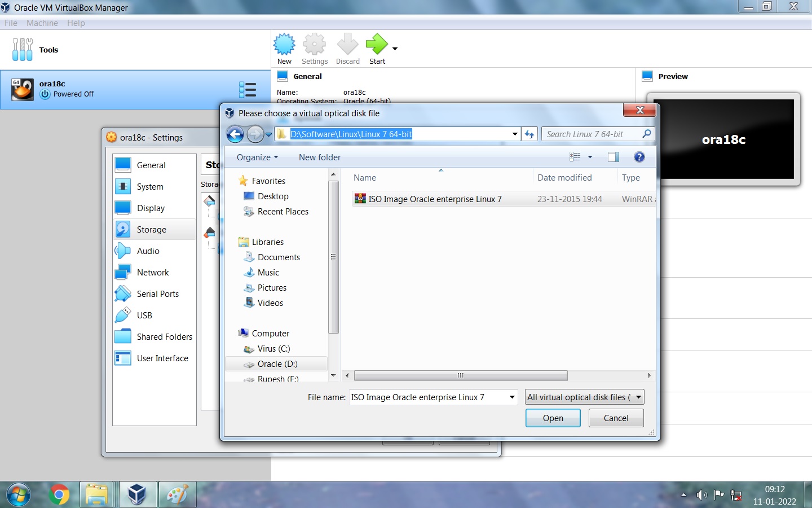Sort files by Date modified column
The height and width of the screenshot is (508, 812).
click(x=575, y=177)
